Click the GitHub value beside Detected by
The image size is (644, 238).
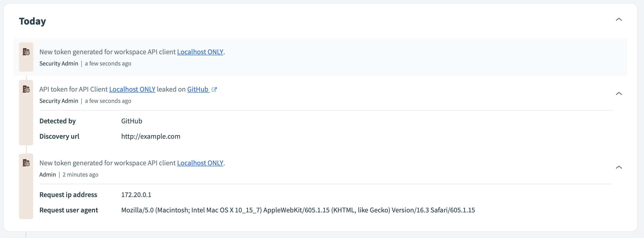click(132, 121)
